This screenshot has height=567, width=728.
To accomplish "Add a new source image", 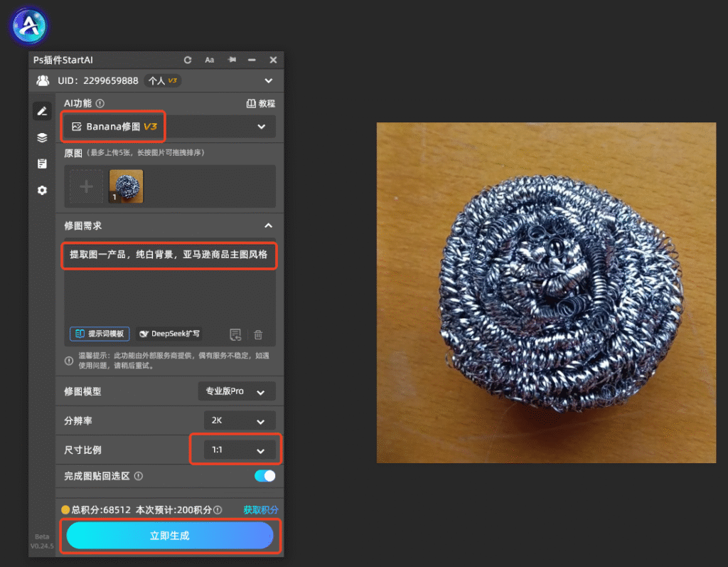I will 86,187.
